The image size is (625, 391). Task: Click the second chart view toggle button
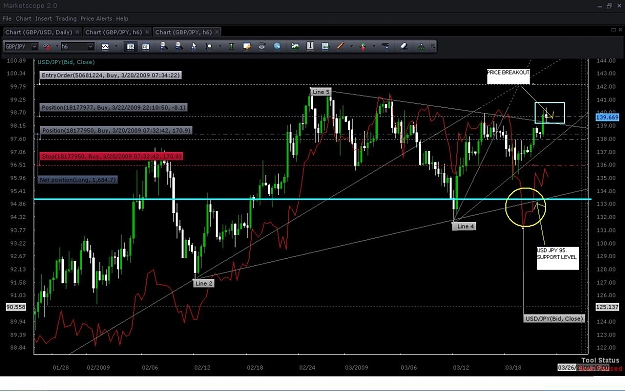point(145,47)
